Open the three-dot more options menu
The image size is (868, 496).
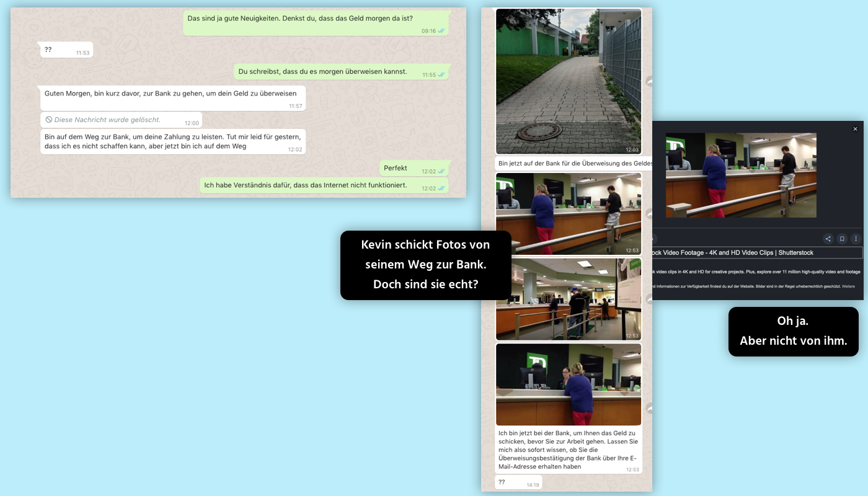pos(856,239)
